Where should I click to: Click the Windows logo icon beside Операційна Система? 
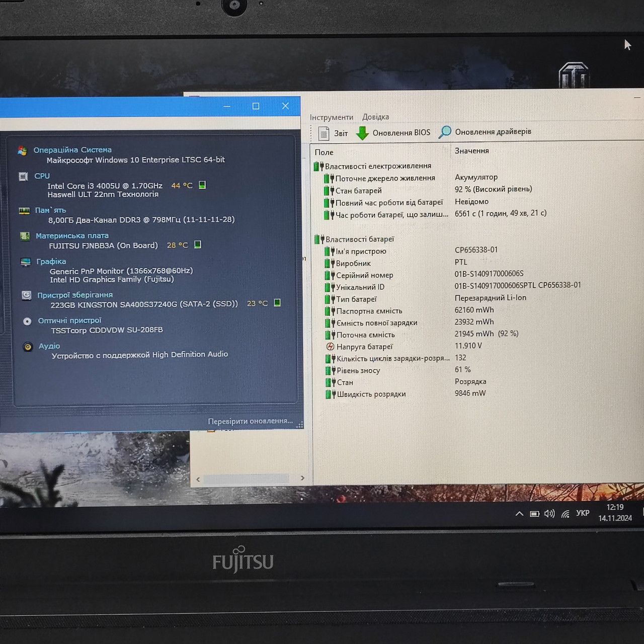(22, 150)
